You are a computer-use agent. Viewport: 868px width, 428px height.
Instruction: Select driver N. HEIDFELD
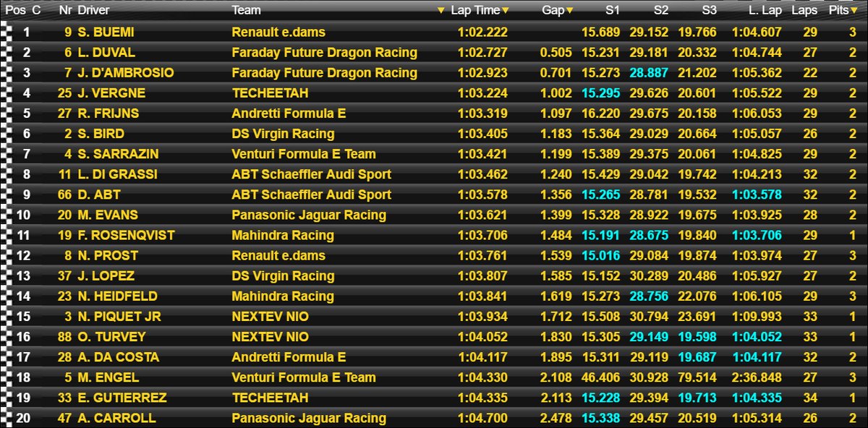(x=116, y=296)
